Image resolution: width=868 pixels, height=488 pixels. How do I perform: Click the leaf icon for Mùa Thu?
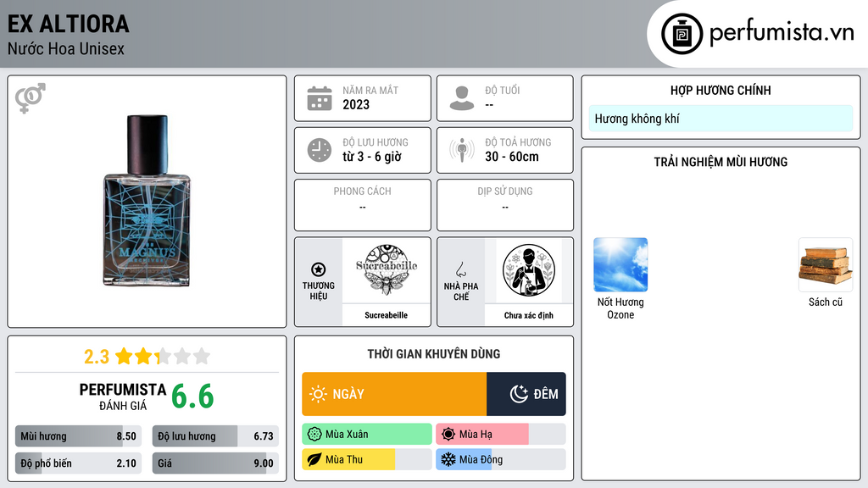point(314,459)
